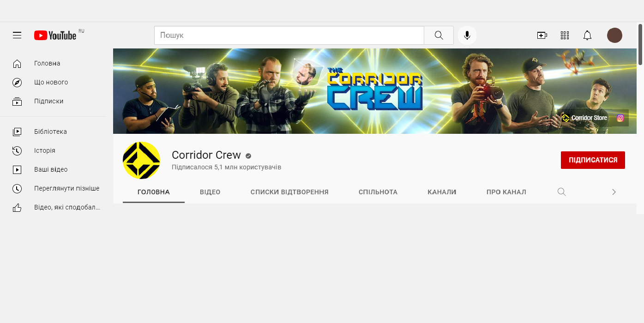
Task: Search within channel magnifier icon
Action: (561, 192)
